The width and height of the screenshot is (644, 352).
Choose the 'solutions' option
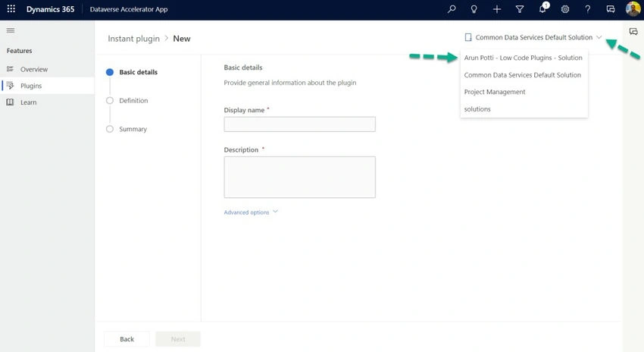(x=524, y=109)
